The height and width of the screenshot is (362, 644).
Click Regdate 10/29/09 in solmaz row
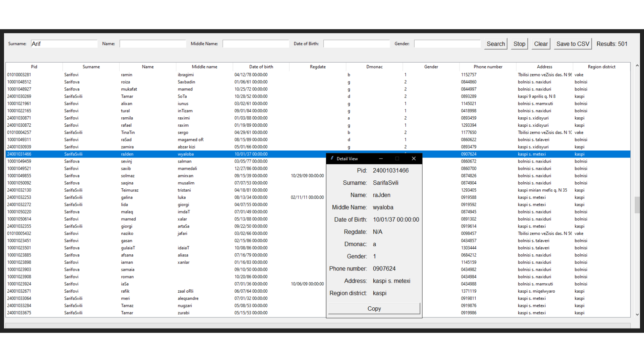(x=307, y=176)
